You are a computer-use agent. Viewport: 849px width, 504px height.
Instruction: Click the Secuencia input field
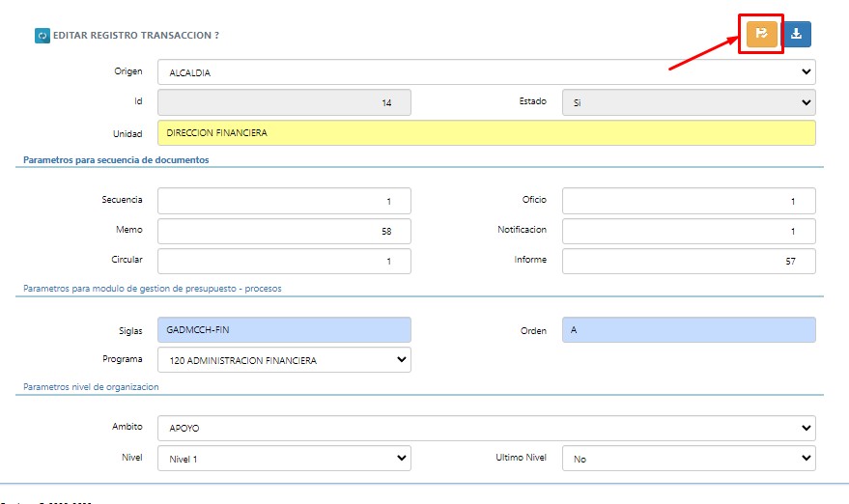point(283,201)
